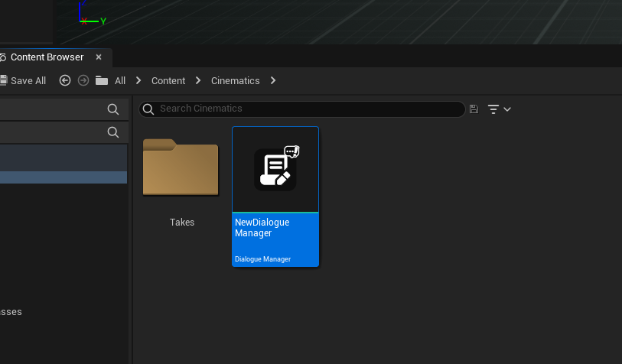Screen dimensions: 622x364
Task: Focus the Search Cinematics input field
Action: (x=306, y=109)
